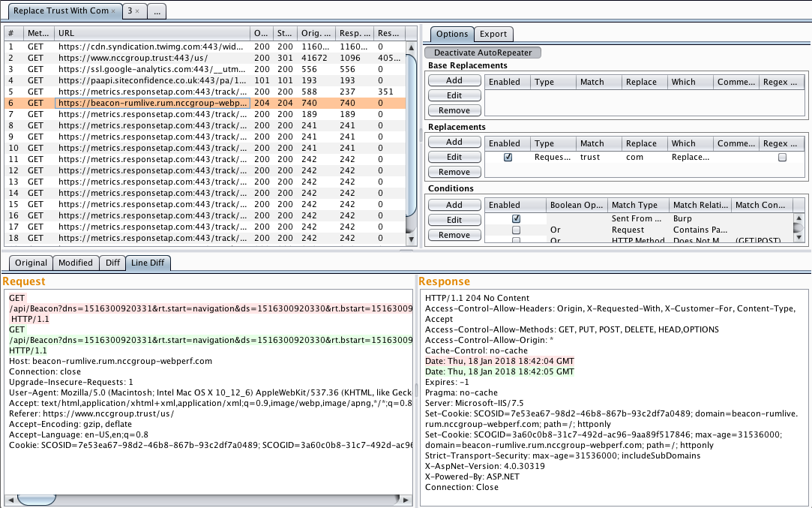Click the request pane's right scroll arrow
This screenshot has width=812, height=508.
[x=406, y=500]
